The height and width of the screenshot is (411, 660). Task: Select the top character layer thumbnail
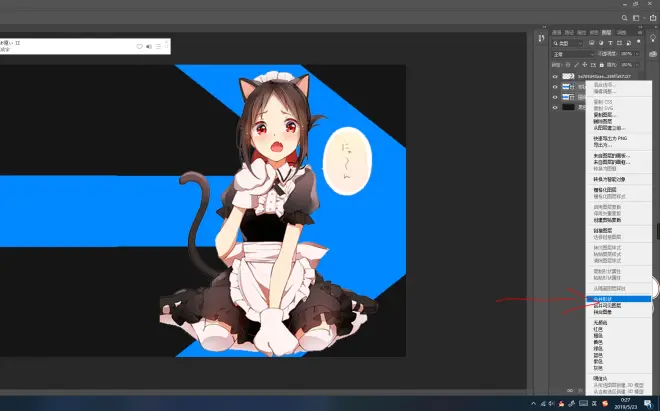tap(568, 76)
